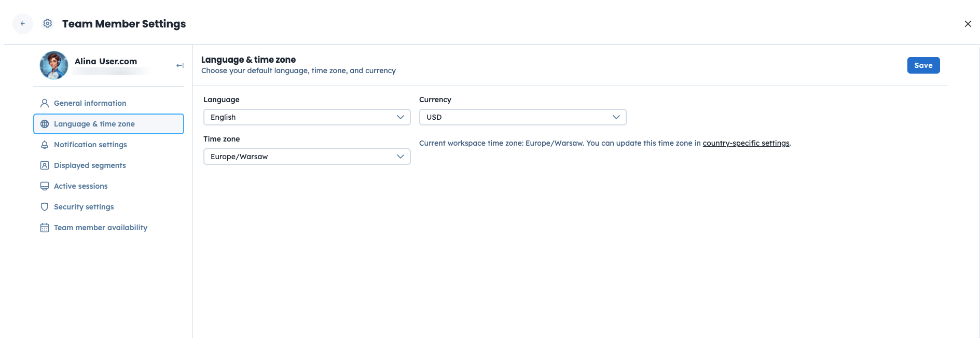Open the Currency dropdown showing USD
980x338 pixels.
522,117
